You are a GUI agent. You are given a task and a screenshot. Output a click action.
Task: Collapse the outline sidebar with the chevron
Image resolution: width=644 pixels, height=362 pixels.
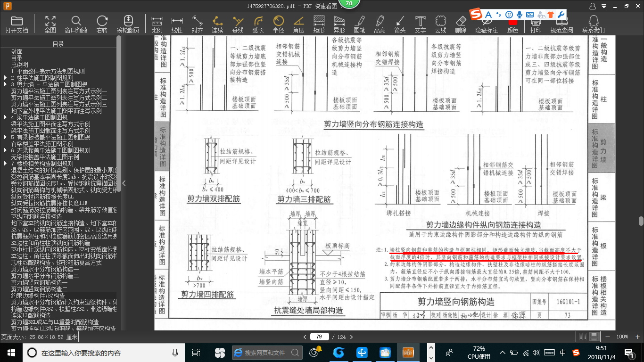click(124, 183)
